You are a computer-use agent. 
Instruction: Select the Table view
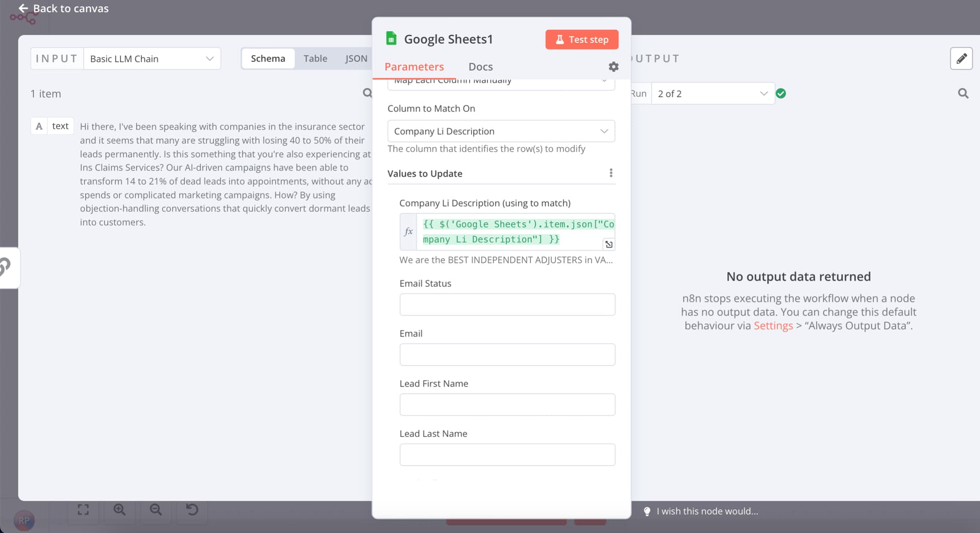click(x=315, y=59)
